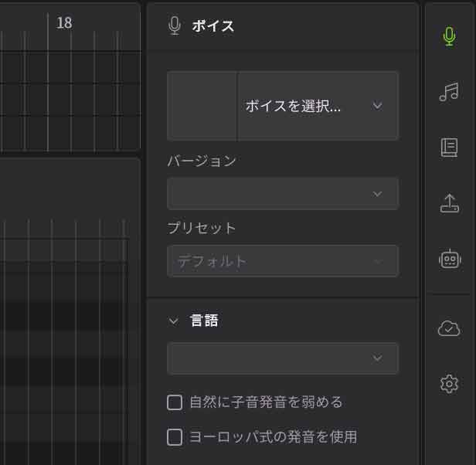
Task: Open the language selection dropdown under 言語
Action: [x=282, y=358]
